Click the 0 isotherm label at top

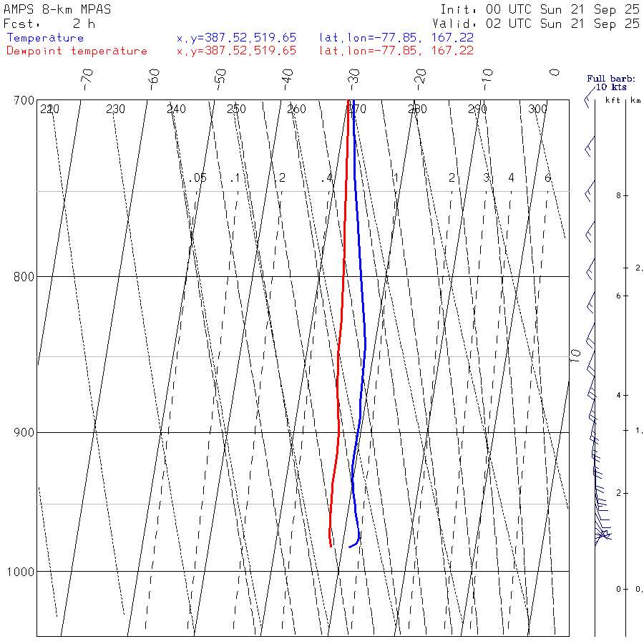555,72
